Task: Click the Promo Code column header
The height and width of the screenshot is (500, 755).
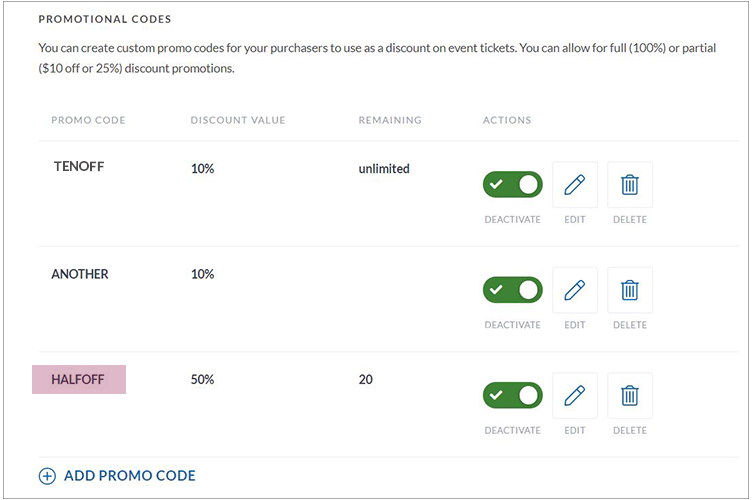Action: click(88, 120)
